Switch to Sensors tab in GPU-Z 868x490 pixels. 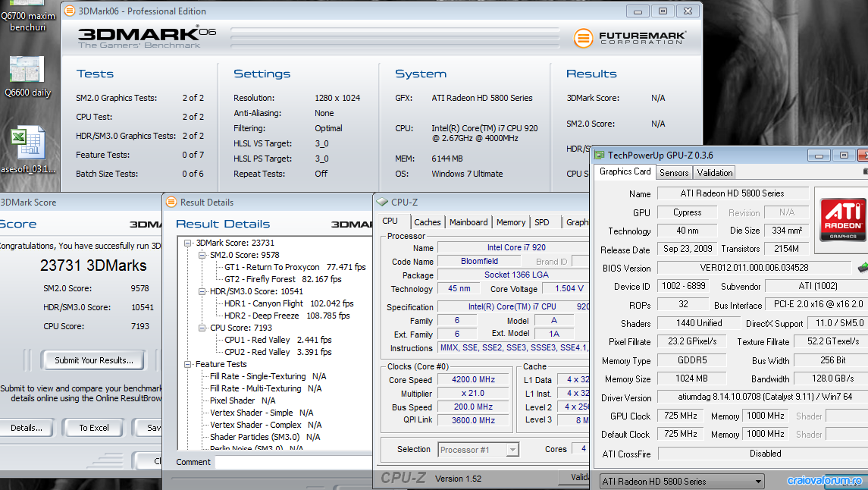point(674,173)
